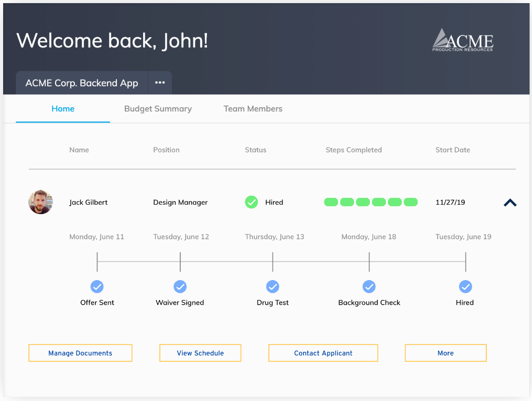
Task: Expand the ACME Corp. Backend App tab
Action: pos(81,82)
